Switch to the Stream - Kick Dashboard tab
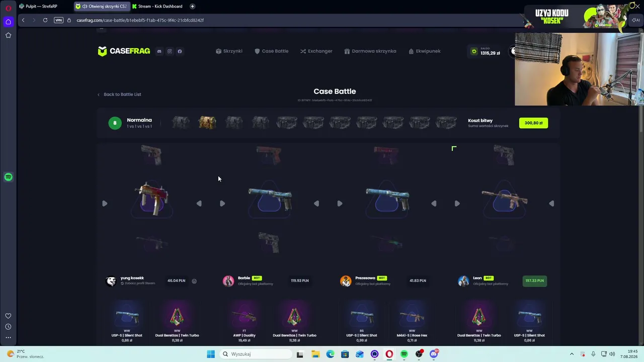This screenshot has height=362, width=644. (157, 6)
